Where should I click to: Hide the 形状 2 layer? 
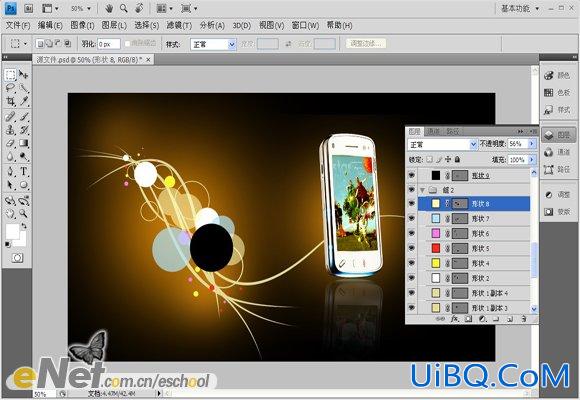point(412,278)
